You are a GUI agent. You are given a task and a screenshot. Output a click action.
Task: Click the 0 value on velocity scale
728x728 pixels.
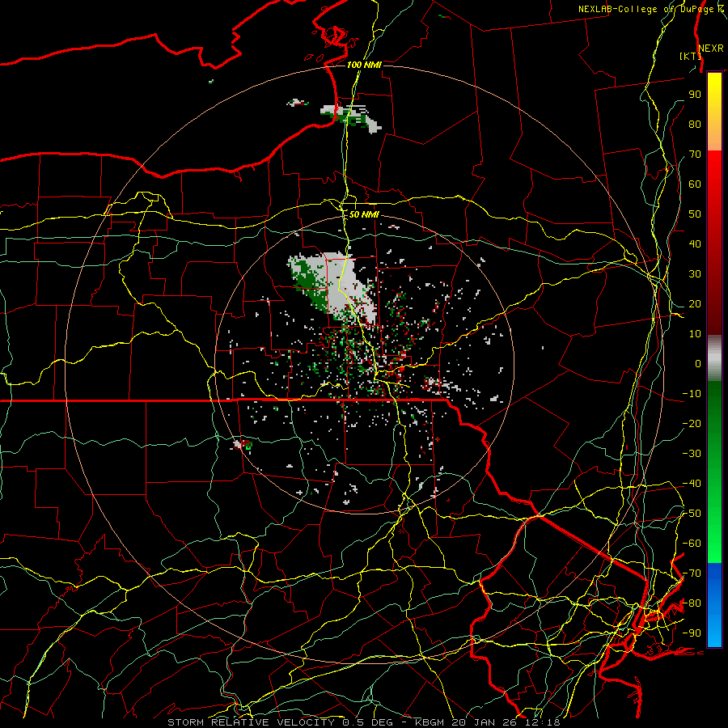(698, 364)
